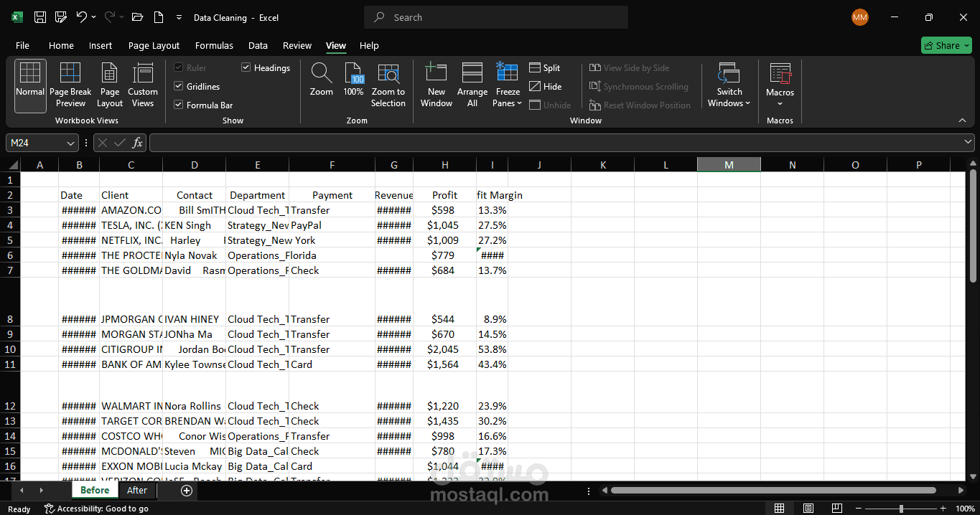This screenshot has height=515, width=980.
Task: Click the horizontal scrollbar
Action: 773,491
